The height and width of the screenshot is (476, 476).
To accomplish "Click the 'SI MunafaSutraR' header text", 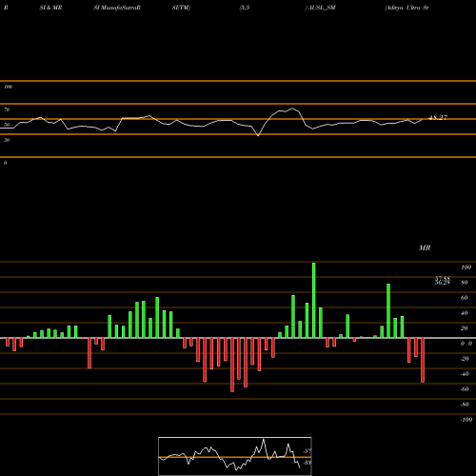I will point(117,8).
